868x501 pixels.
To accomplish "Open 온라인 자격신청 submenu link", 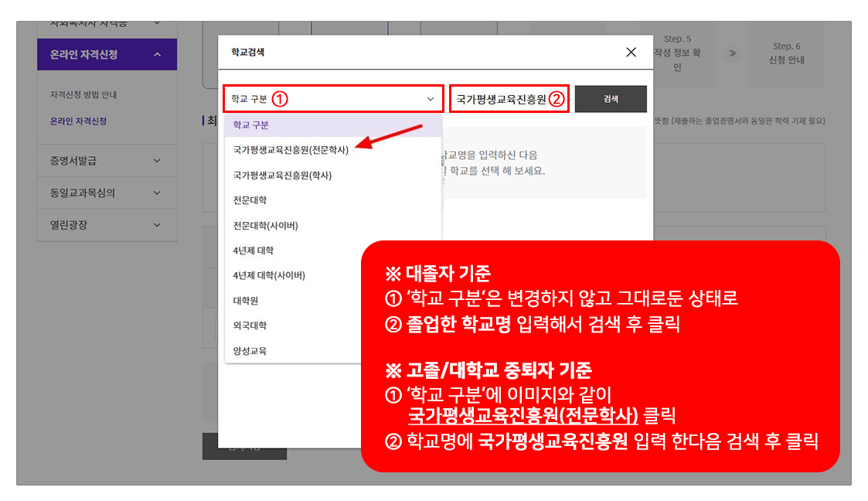I will point(78,121).
